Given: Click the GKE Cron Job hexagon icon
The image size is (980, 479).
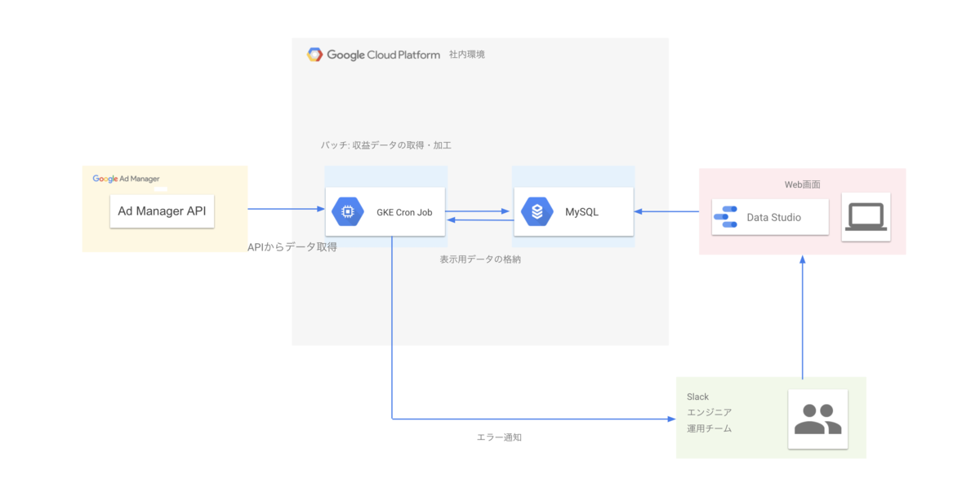Looking at the screenshot, I should tap(348, 211).
